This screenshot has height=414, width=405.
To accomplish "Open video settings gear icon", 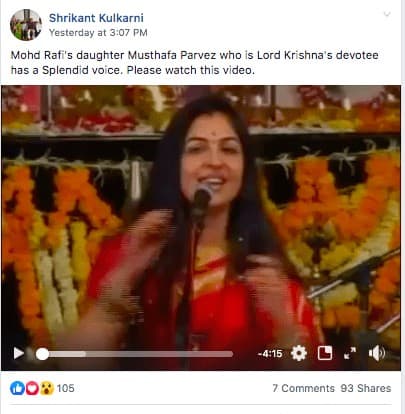I will point(299,353).
